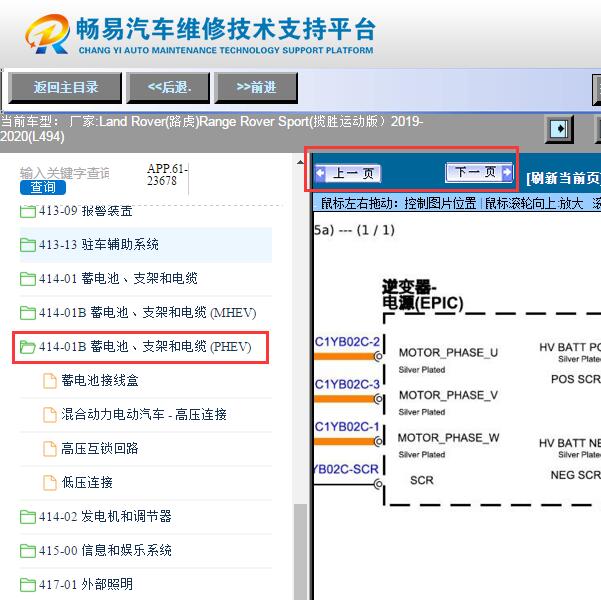Click the page icon beside 高压互锁回路
The image size is (601, 600).
[50, 449]
